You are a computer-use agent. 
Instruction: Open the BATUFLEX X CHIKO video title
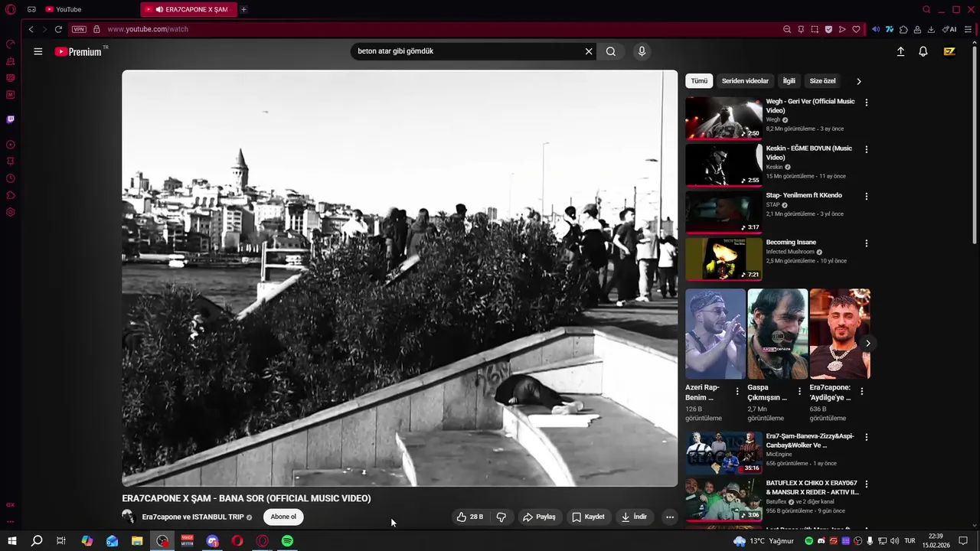pos(812,487)
